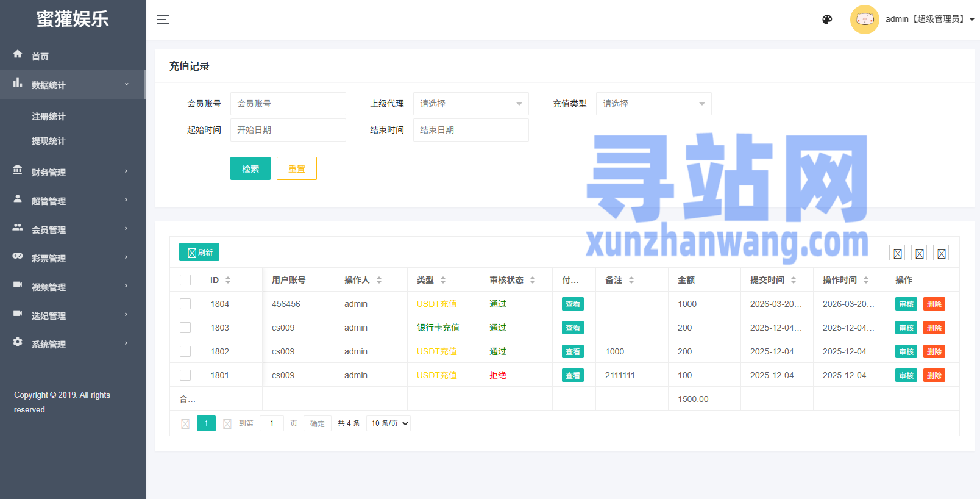Delete the record with ID 1803

(934, 328)
